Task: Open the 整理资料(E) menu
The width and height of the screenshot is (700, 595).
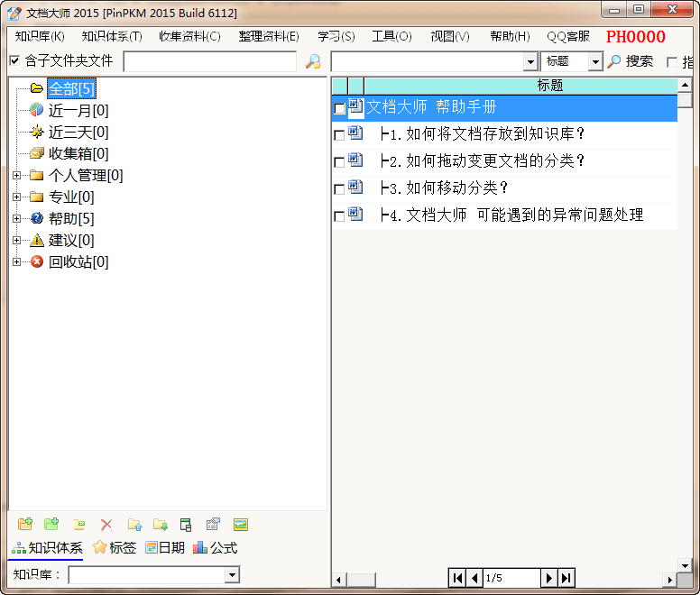Action: click(x=269, y=36)
